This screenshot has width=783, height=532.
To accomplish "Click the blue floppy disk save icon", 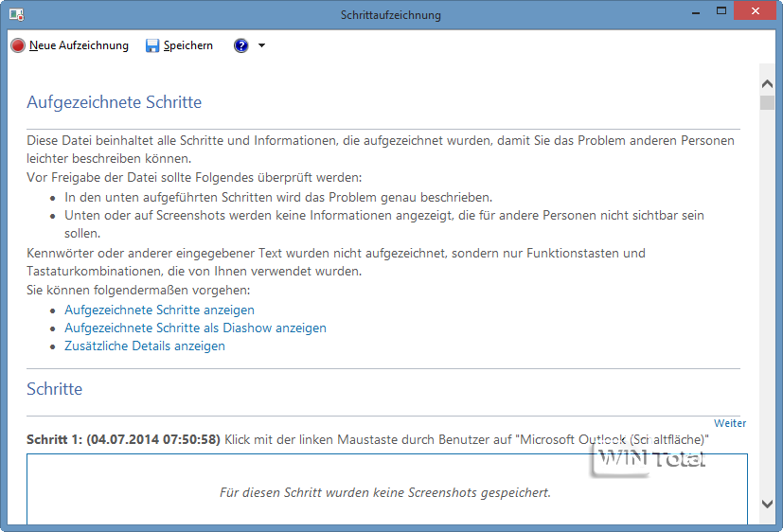I will [x=152, y=45].
